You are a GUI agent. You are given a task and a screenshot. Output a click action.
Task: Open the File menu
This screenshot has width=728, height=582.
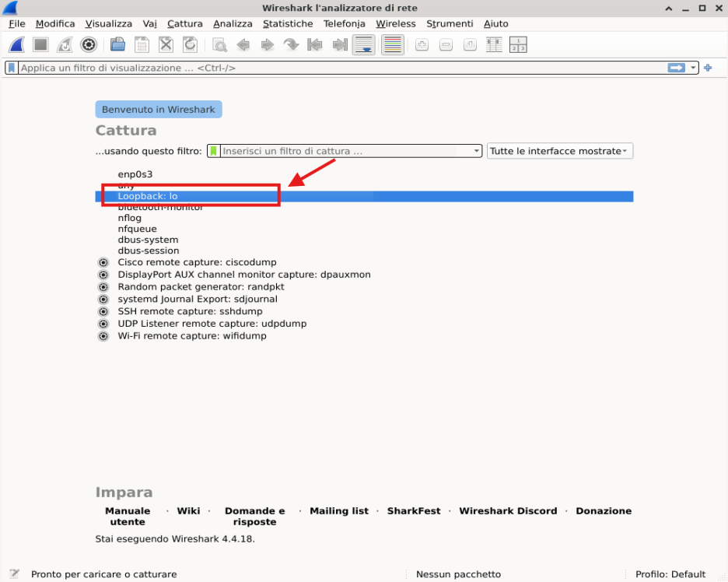pos(17,23)
